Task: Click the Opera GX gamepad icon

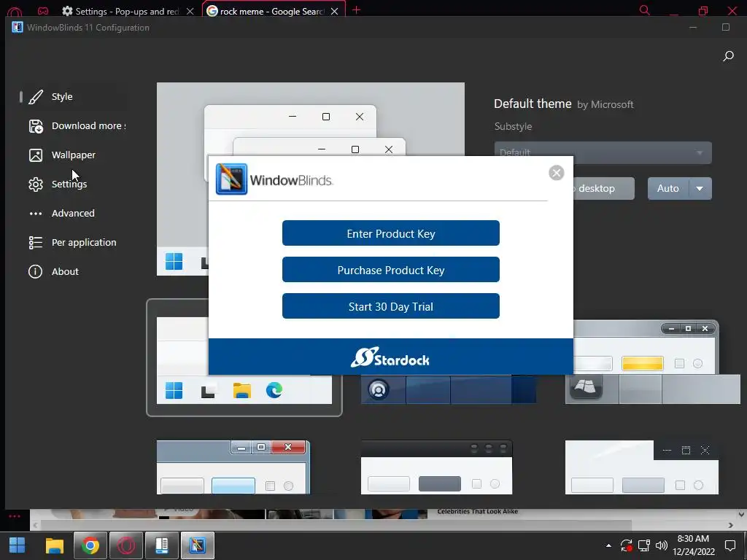Action: tap(43, 10)
